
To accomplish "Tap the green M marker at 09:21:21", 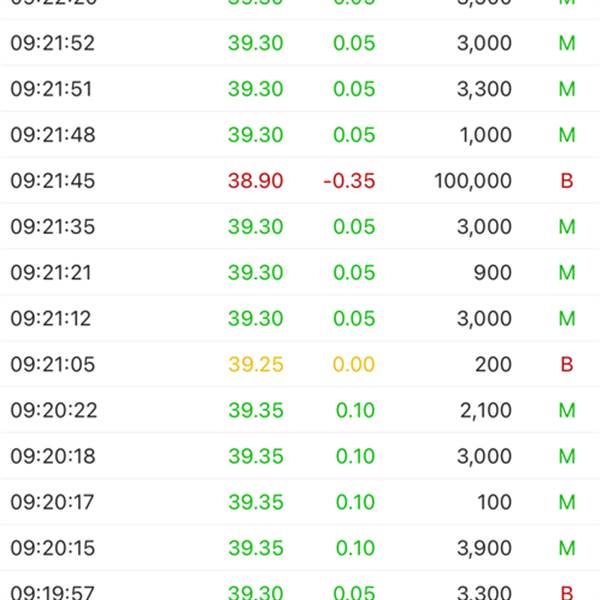I will tap(567, 272).
